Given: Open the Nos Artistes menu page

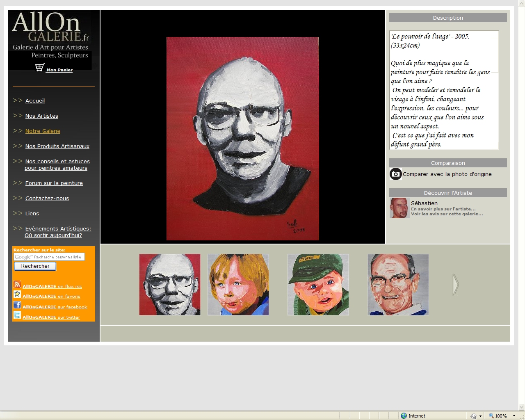Looking at the screenshot, I should click(42, 116).
